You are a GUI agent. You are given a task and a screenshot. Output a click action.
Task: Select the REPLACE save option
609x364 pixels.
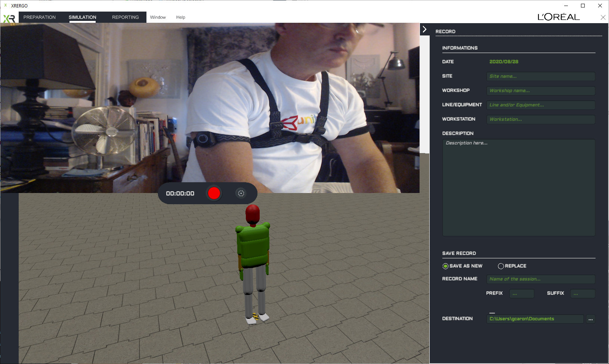501,266
